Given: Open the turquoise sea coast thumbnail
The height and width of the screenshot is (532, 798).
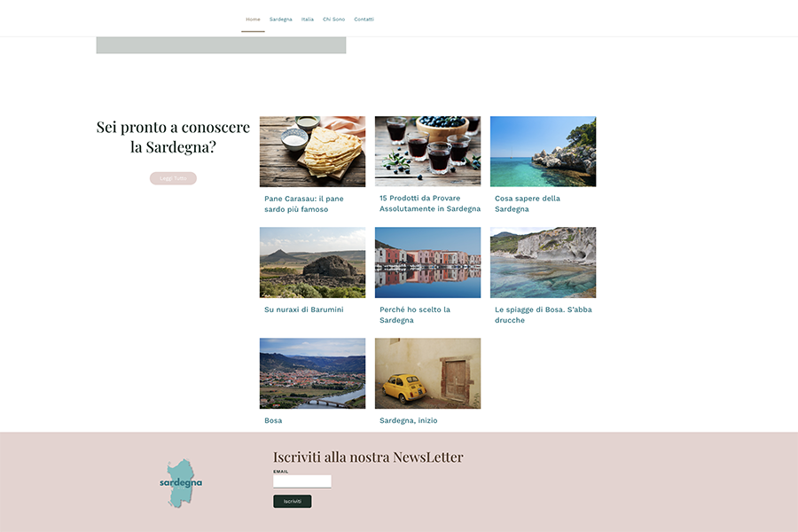Looking at the screenshot, I should tap(543, 152).
